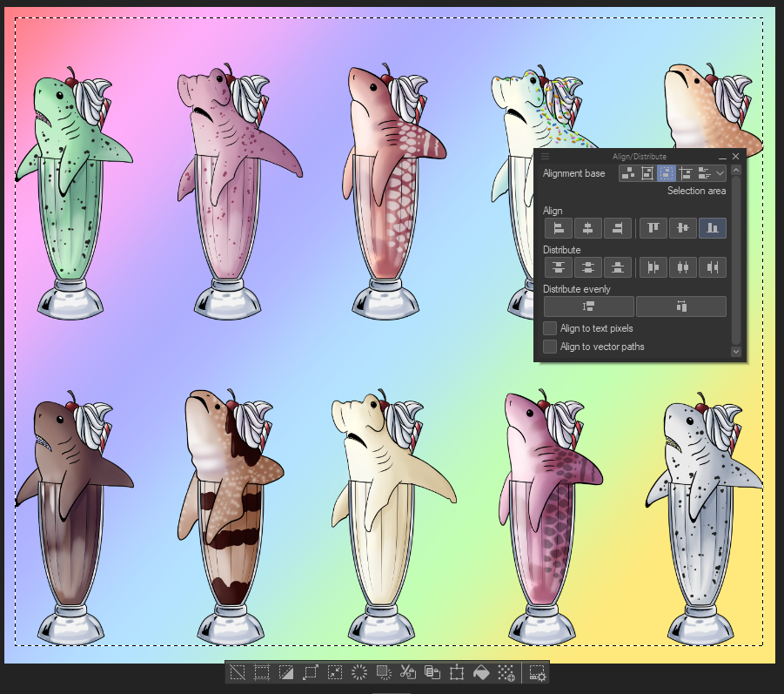The height and width of the screenshot is (694, 784).
Task: Click the grey cookies-and-cream shark milkshake artwork
Action: pos(704,519)
